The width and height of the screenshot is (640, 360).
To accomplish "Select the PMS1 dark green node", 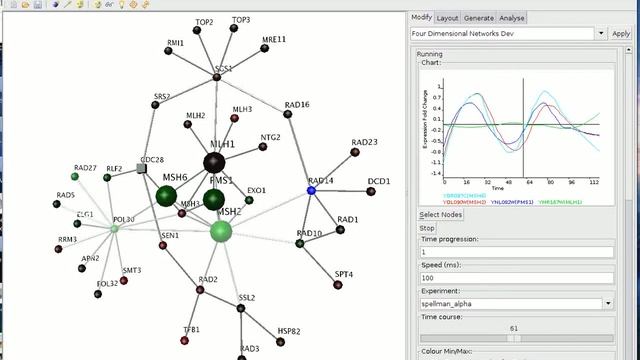I will point(214,200).
